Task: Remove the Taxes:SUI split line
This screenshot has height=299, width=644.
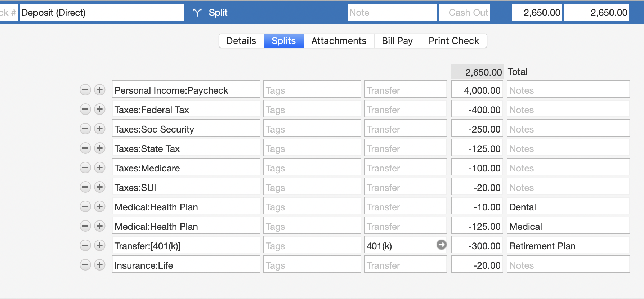Action: coord(85,187)
